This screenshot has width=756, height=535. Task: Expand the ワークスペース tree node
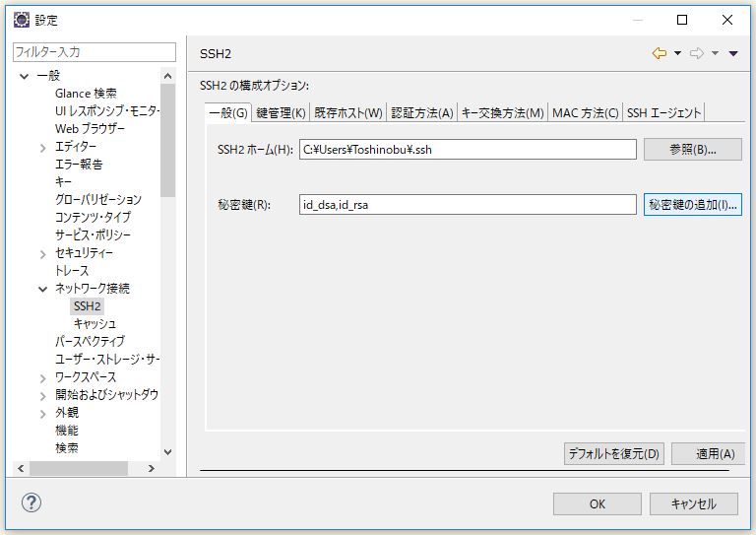[x=42, y=378]
